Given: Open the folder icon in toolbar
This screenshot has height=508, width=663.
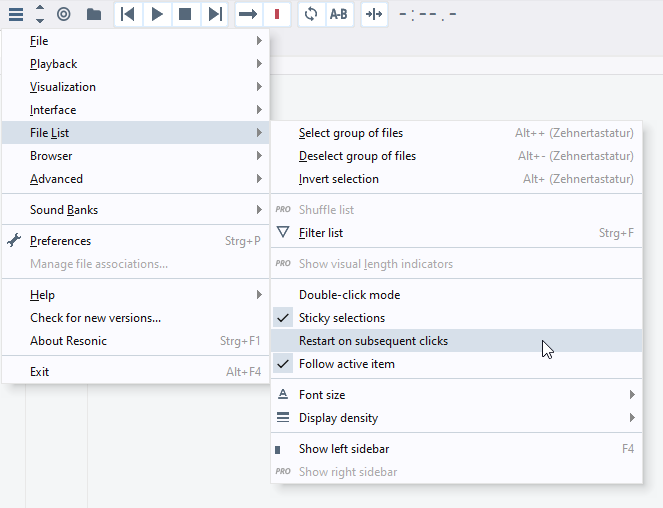Looking at the screenshot, I should (x=93, y=14).
